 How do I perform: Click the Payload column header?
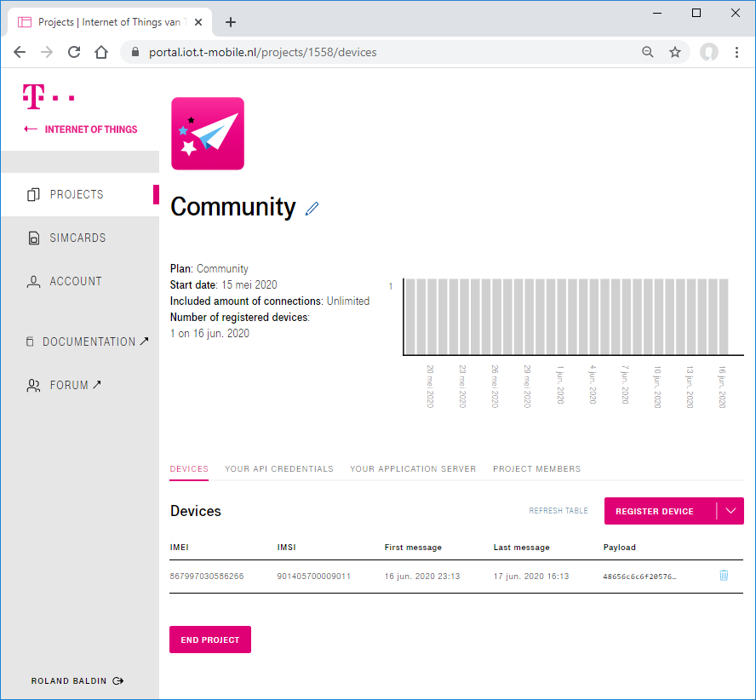(620, 547)
